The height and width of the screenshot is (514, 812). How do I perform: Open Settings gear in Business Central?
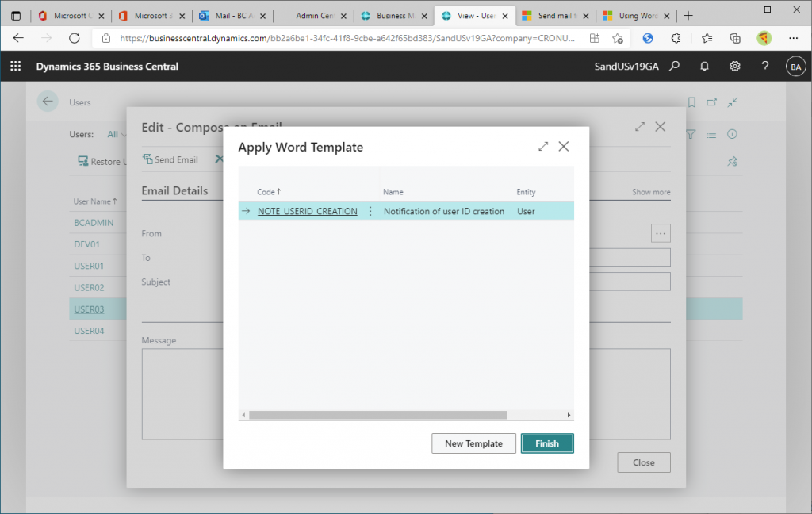click(735, 67)
